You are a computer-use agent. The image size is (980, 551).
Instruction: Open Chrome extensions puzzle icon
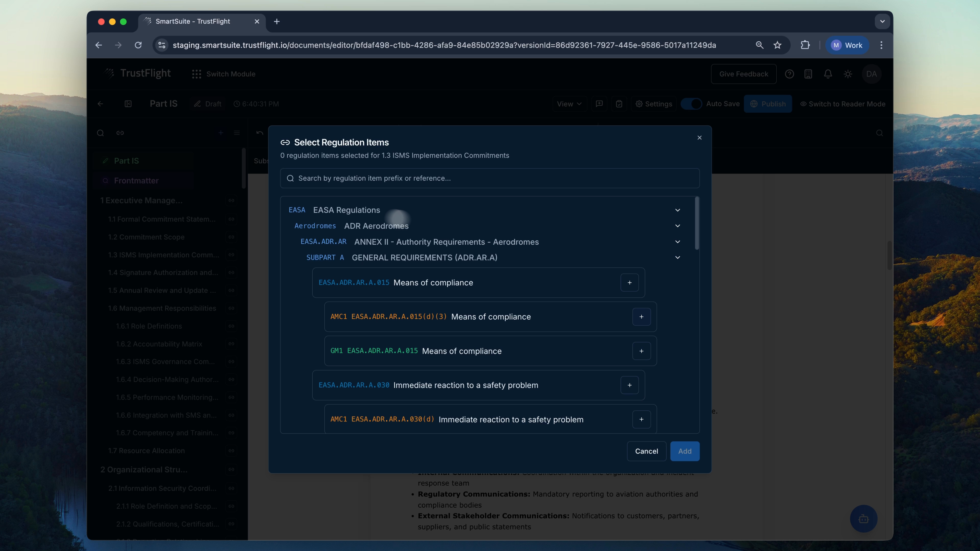[x=805, y=45]
